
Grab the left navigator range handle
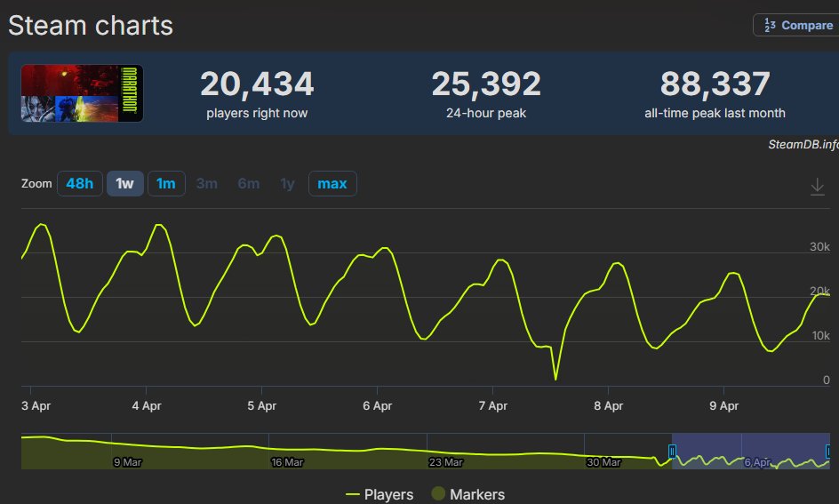click(672, 452)
